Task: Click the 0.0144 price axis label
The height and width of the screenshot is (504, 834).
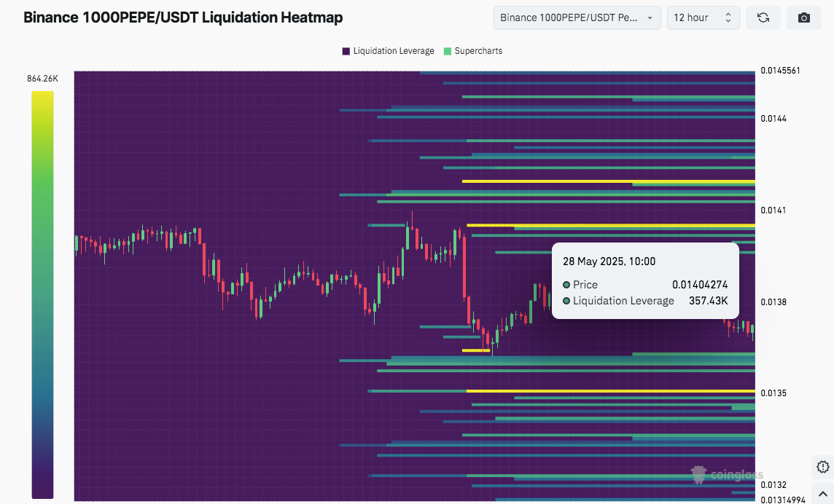Action: [773, 119]
